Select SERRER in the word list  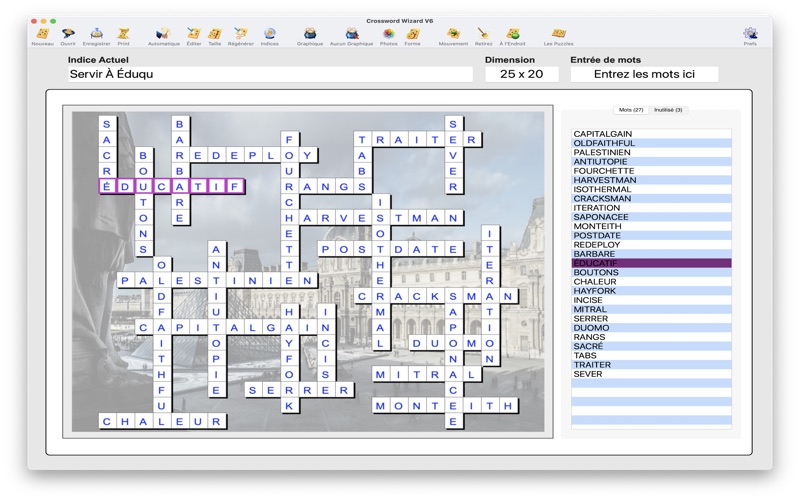[652, 318]
